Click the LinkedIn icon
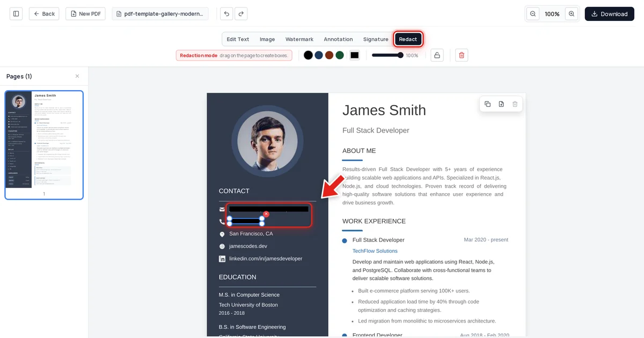Viewport: 644px width, 338px height. click(222, 259)
